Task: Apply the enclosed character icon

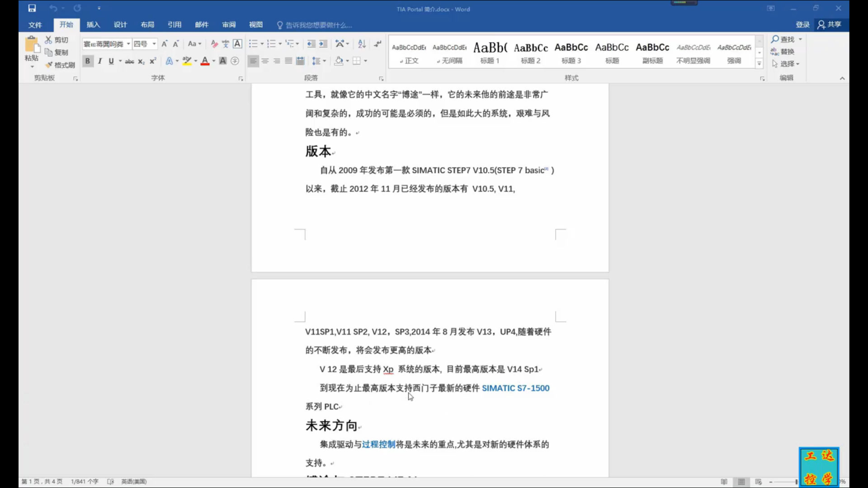Action: [x=235, y=61]
